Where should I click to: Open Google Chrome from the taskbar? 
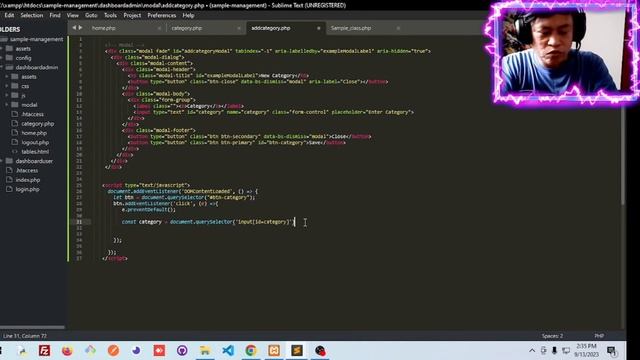point(251,351)
